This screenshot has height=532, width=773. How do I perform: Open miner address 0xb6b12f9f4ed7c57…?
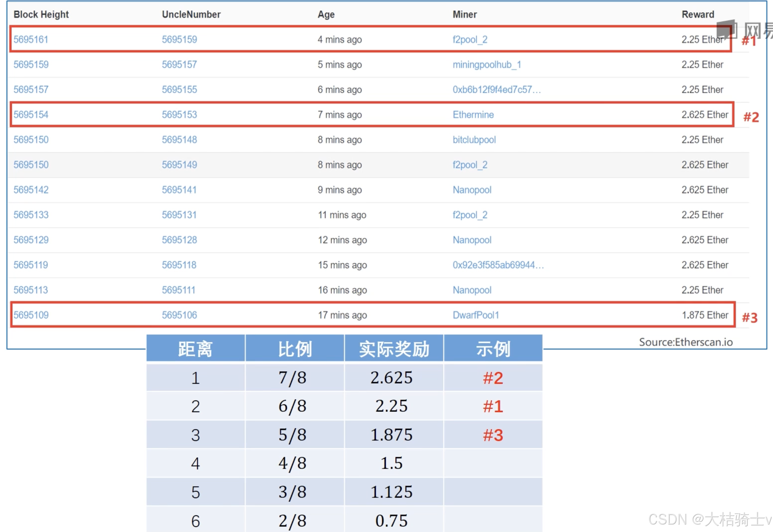coord(496,89)
